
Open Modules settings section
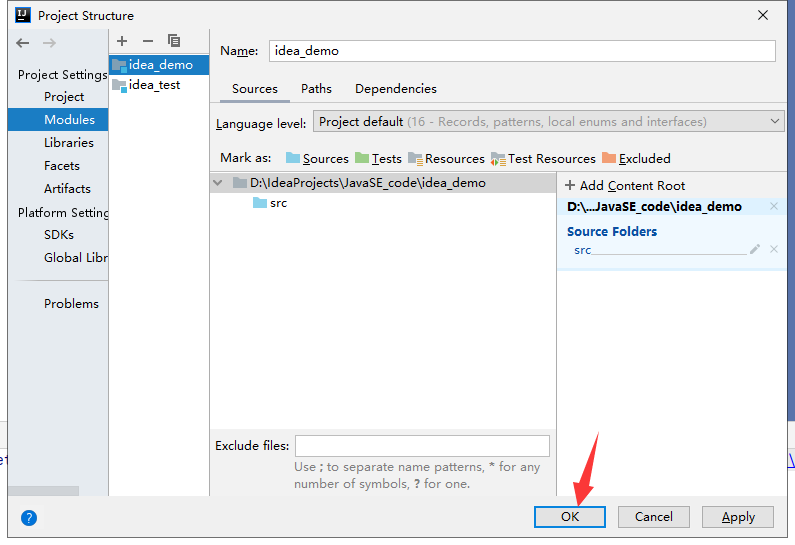tap(58, 119)
